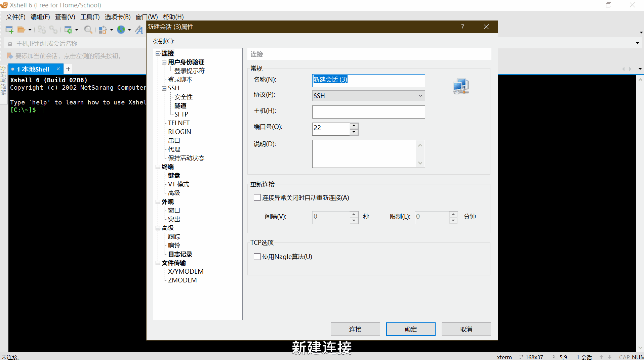Click the globe encoding toolbar icon

pos(121,30)
